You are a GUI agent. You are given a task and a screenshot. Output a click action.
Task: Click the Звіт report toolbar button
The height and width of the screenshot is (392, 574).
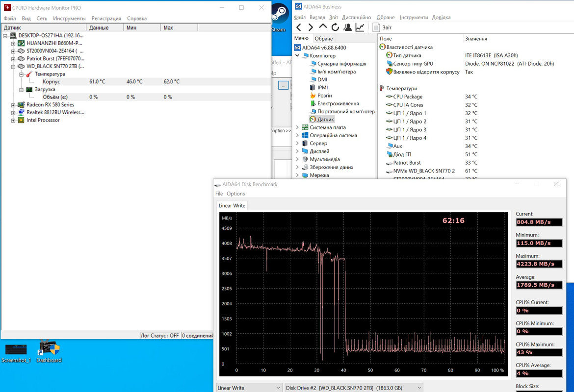(382, 27)
